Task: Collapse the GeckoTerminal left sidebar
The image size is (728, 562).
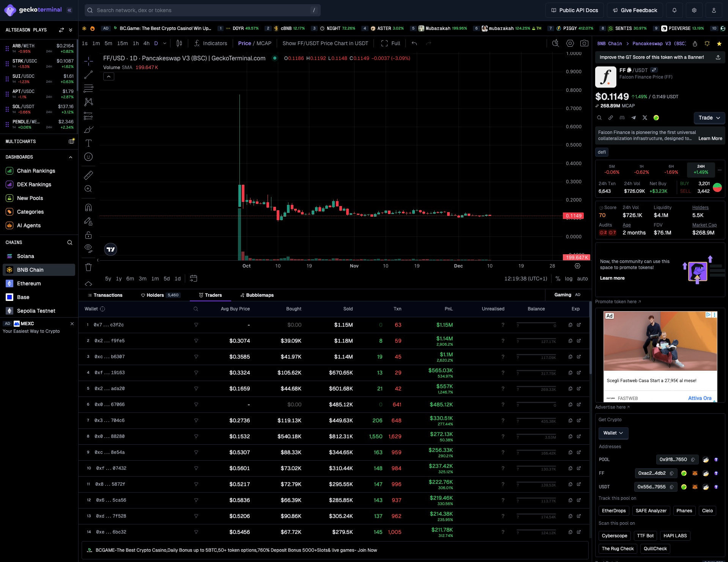Action: (69, 10)
